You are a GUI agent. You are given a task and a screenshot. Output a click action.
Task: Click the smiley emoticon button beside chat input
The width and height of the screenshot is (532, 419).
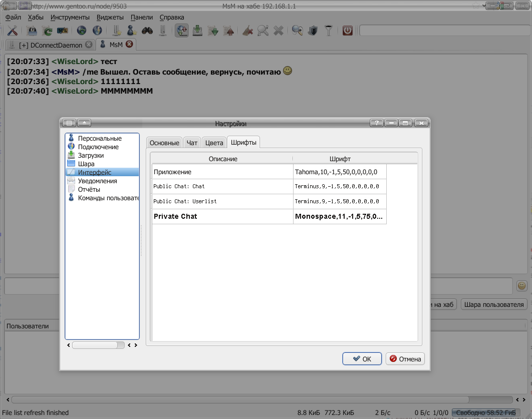[x=522, y=286]
